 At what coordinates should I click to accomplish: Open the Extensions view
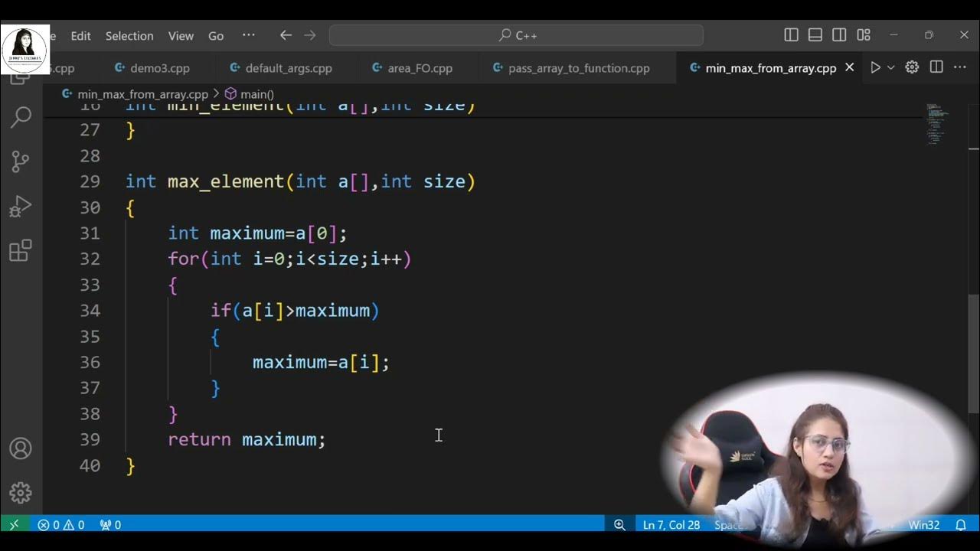(21, 251)
